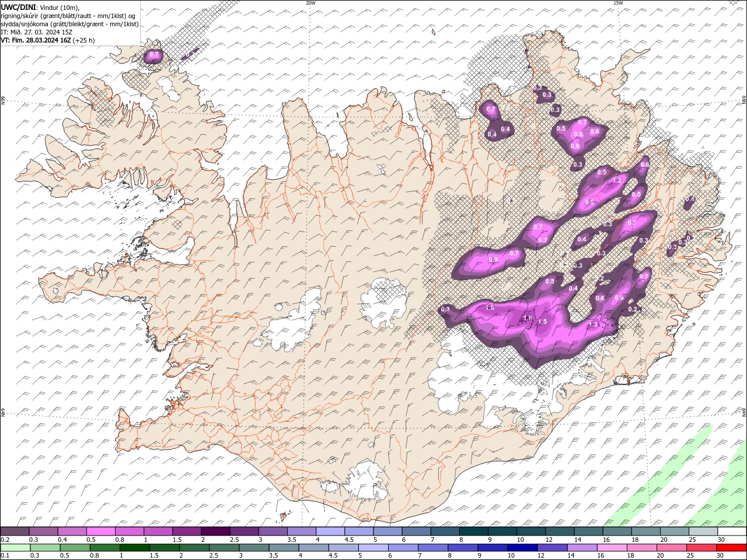Click the '0.7' value near the northwest peninsula
The height and width of the screenshot is (560, 747).
pos(154,55)
